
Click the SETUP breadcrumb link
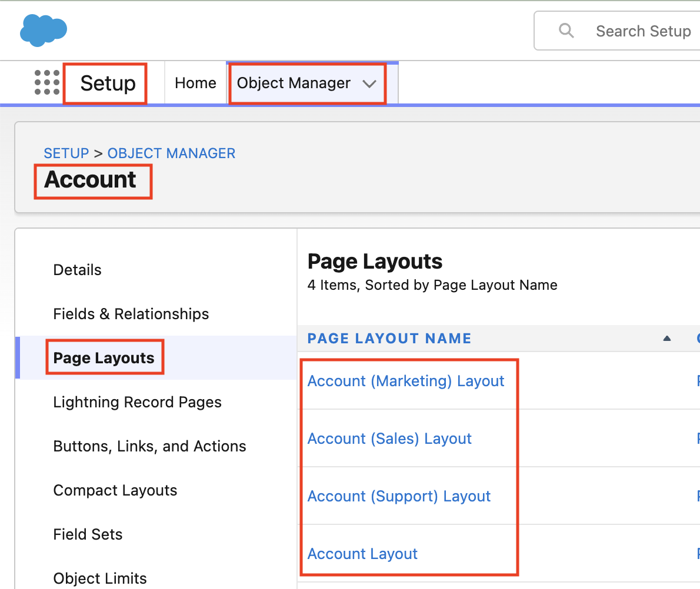pyautogui.click(x=66, y=153)
